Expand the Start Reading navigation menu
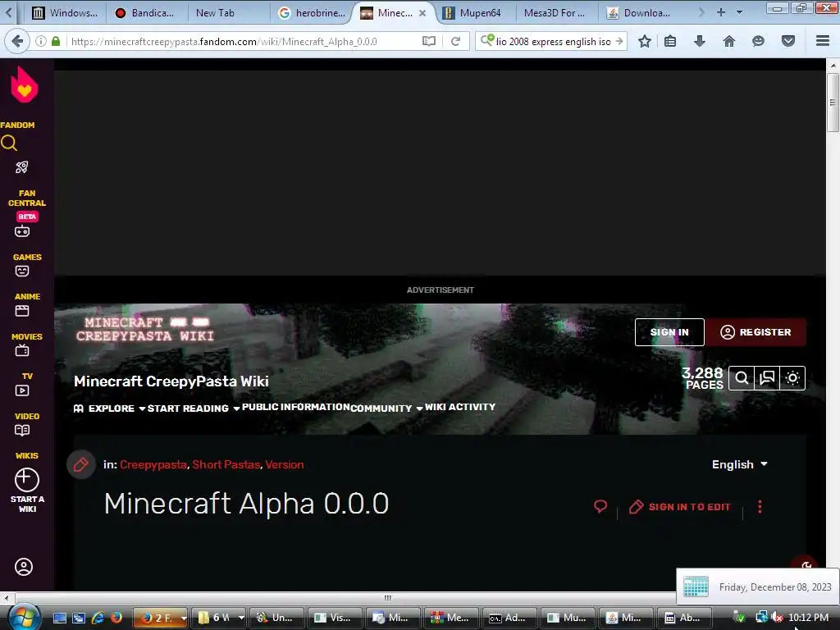840x630 pixels. click(194, 409)
